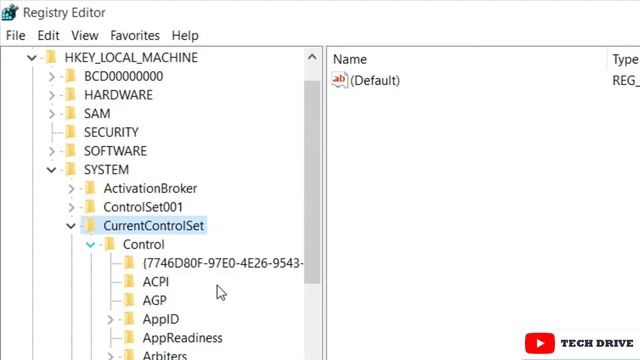Image resolution: width=640 pixels, height=360 pixels.
Task: Open the Edit menu
Action: pos(48,36)
